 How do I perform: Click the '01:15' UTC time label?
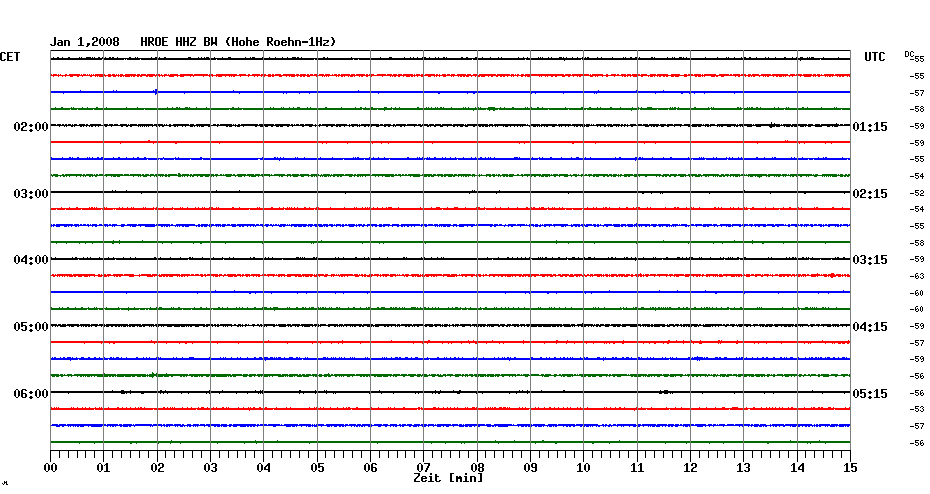point(870,127)
